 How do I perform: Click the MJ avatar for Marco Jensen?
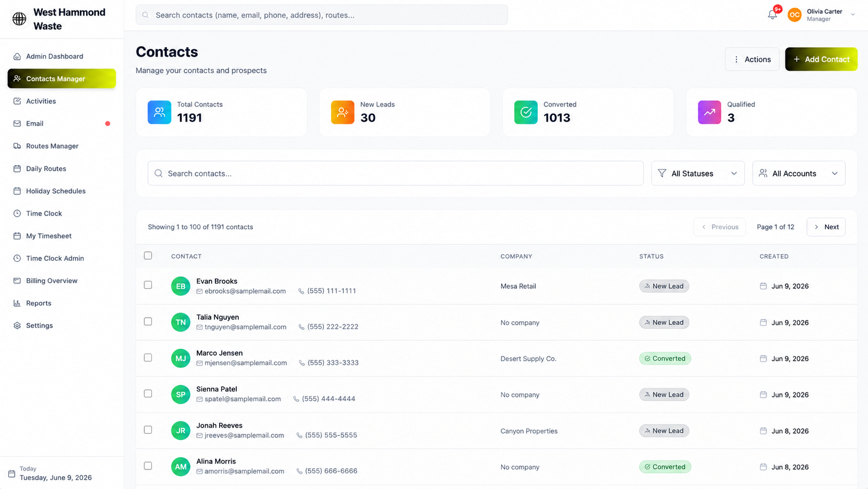[181, 359]
